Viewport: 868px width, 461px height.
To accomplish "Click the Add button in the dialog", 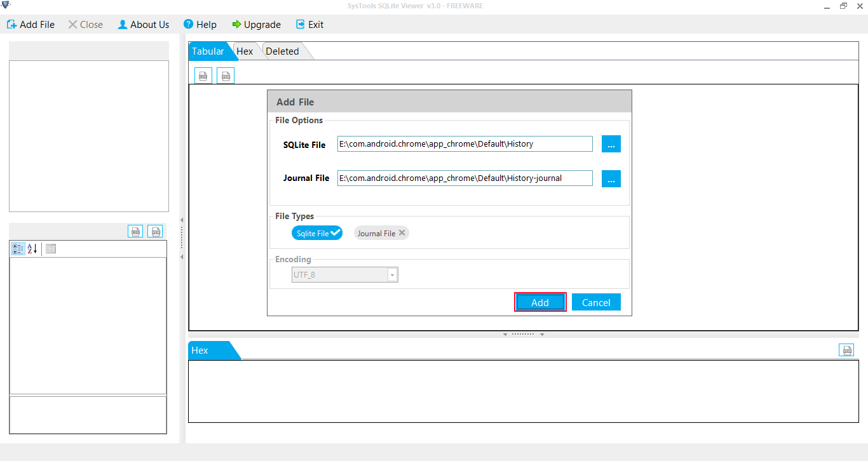I will click(x=540, y=302).
